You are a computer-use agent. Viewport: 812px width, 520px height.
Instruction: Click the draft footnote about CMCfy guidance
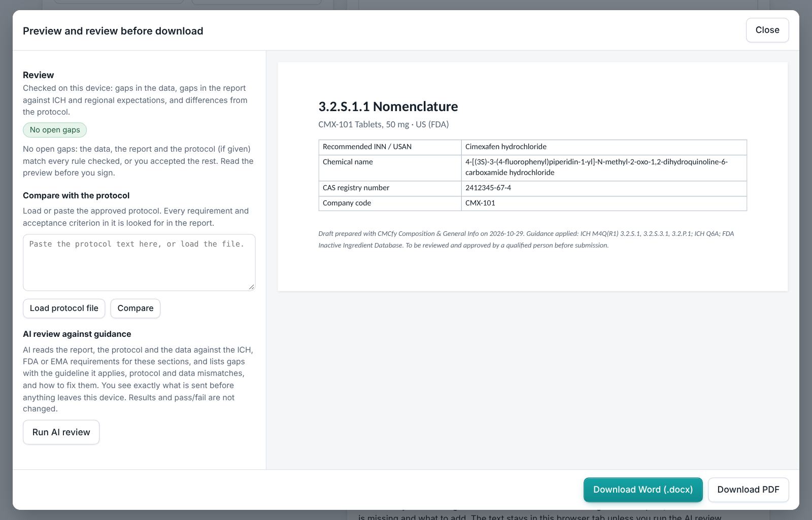point(526,239)
